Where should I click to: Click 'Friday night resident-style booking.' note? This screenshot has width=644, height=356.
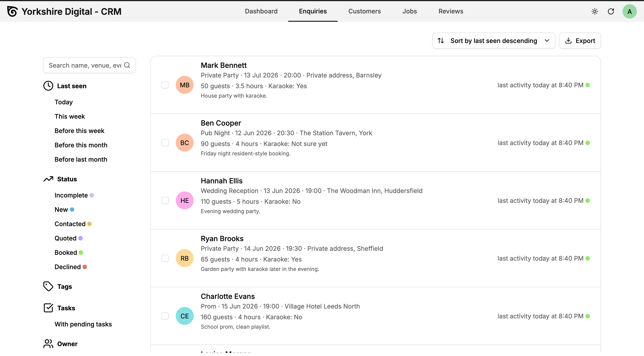pos(246,153)
